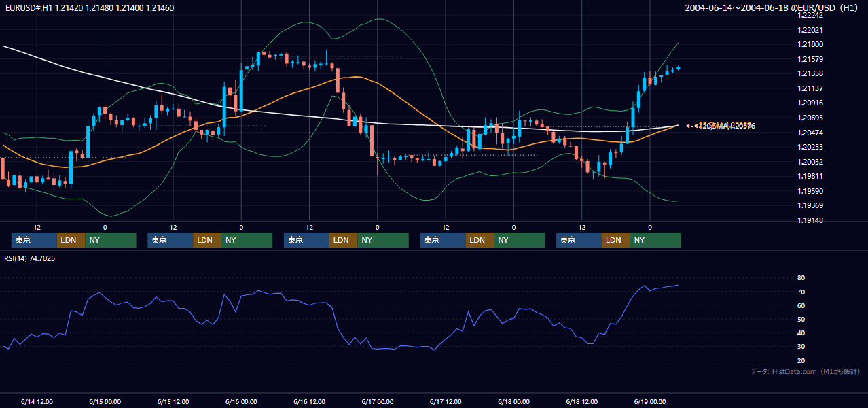Click the 東京 session block above 6/14 12:00
868x408 pixels.
point(34,240)
